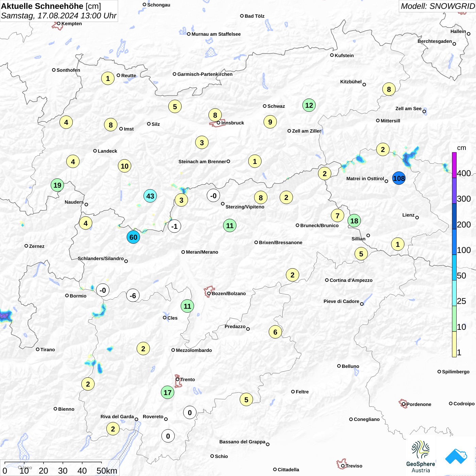
Task: Click the Kufstein city label
Action: (x=344, y=55)
